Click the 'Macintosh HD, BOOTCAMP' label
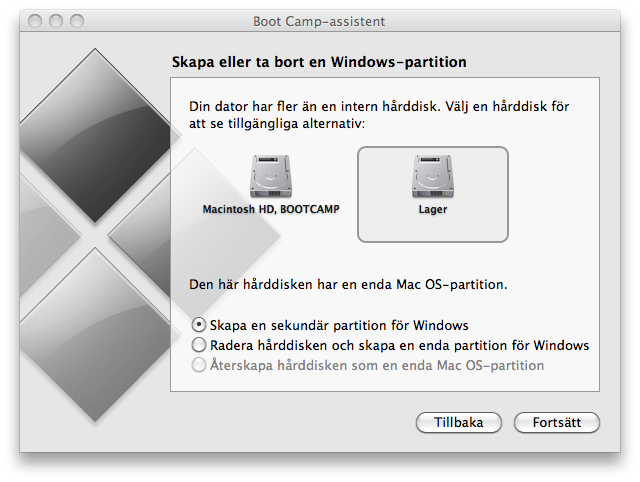Viewport: 640px width, 482px height. click(x=271, y=209)
